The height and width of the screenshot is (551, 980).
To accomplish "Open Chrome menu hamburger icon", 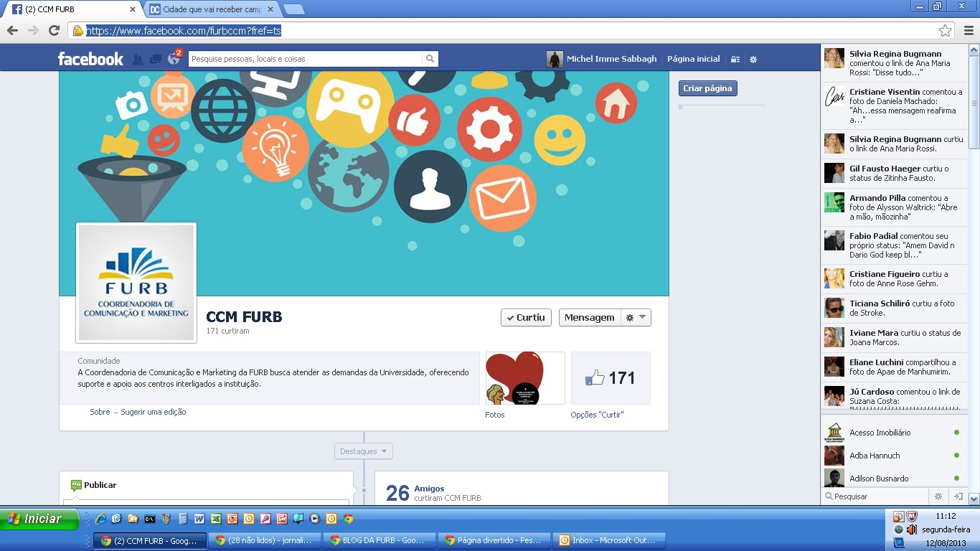I will pos(969,30).
